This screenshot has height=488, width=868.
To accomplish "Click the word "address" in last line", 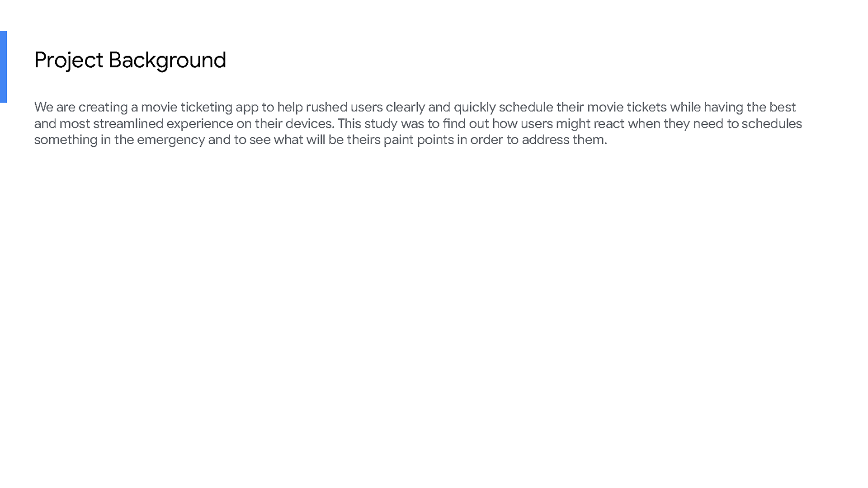I will [545, 140].
